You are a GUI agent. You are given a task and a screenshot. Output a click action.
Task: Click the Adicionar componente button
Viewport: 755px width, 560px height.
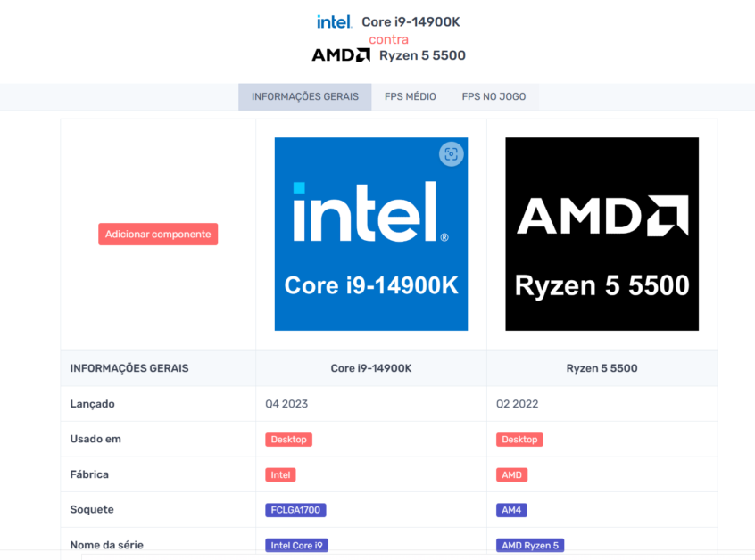[158, 235]
